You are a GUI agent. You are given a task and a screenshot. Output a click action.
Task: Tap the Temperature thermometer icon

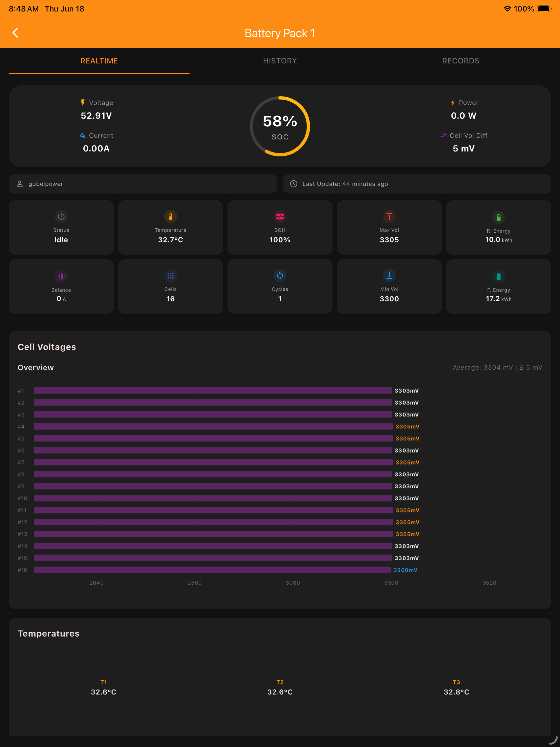tap(171, 217)
